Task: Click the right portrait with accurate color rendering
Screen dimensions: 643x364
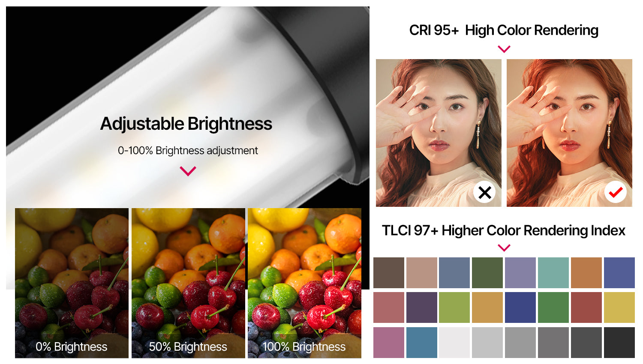Action: pos(569,133)
